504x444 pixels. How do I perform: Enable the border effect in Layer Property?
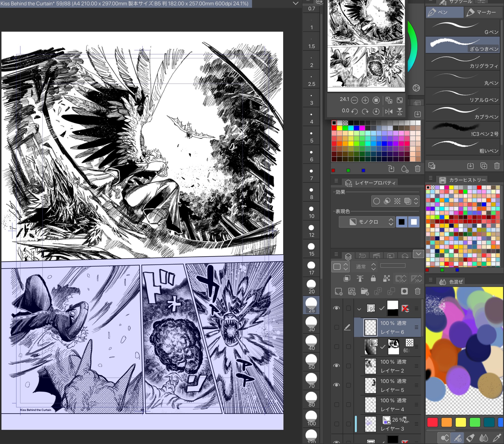376,201
